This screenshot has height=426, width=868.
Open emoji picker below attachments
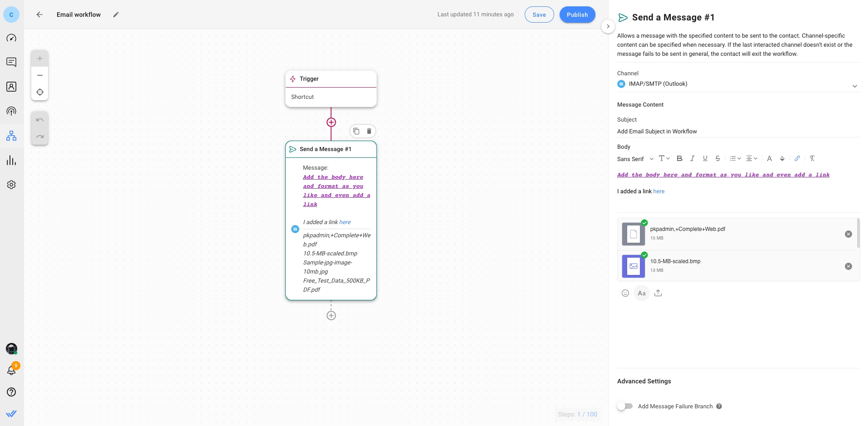coord(625,293)
